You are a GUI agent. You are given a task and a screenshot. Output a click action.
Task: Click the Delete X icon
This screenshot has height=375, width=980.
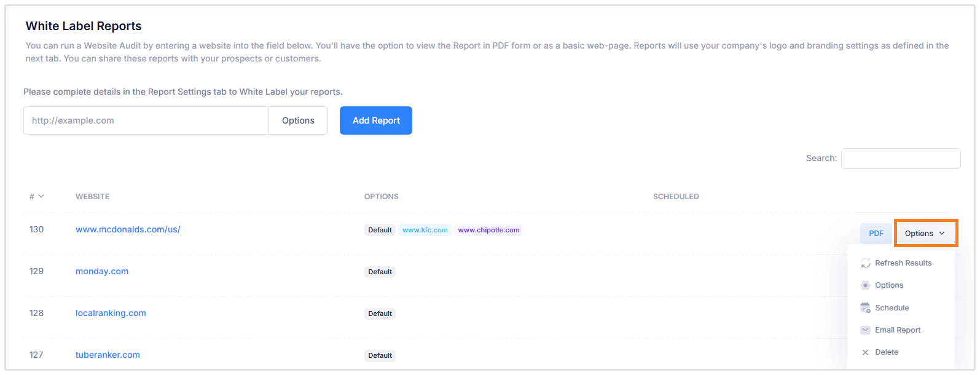865,352
